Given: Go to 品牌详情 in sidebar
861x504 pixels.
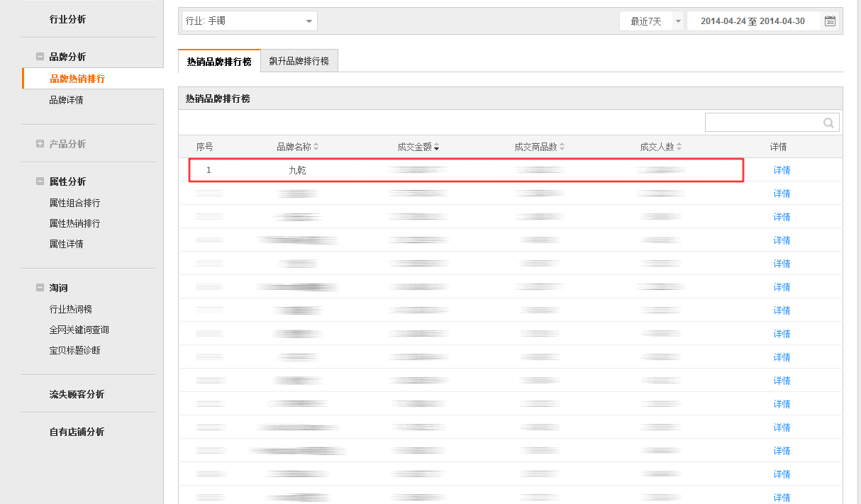Looking at the screenshot, I should pyautogui.click(x=66, y=100).
